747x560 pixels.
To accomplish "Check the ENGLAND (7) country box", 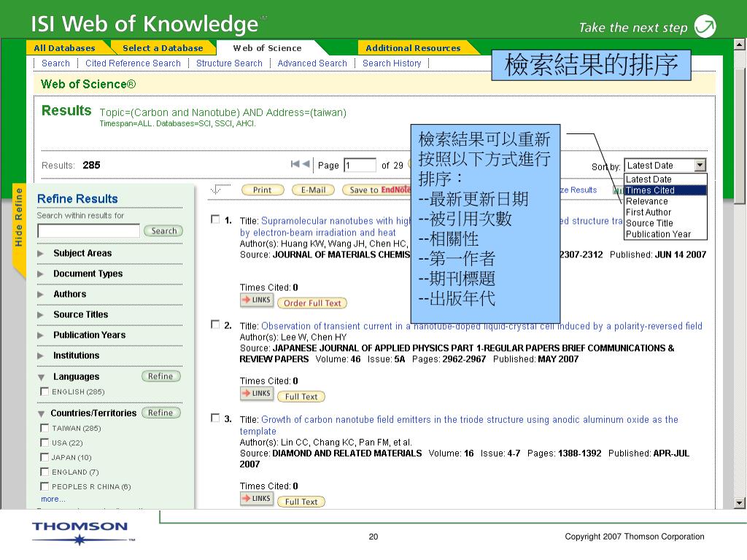I will tap(44, 472).
